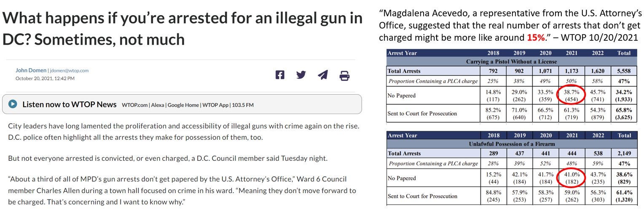Click the 33.5% (359) cell for 2020

pos(545,96)
